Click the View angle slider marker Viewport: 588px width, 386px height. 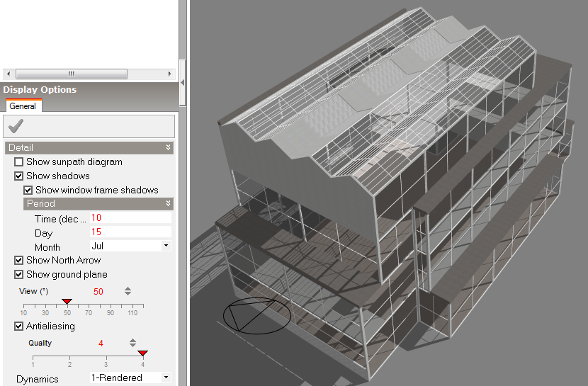tap(67, 302)
